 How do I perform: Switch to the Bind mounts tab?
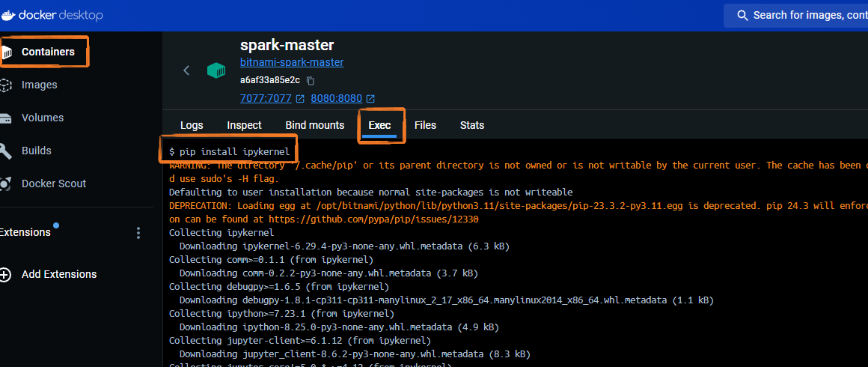pos(314,125)
